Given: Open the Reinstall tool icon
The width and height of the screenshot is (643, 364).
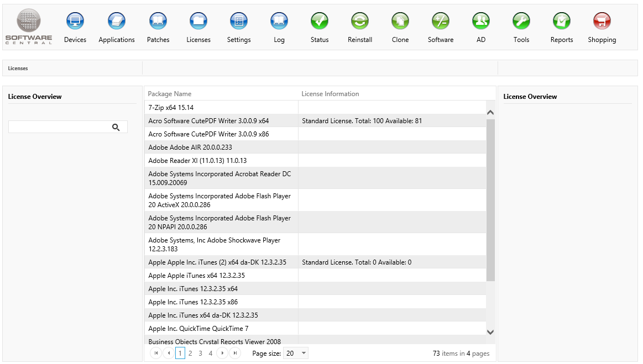Looking at the screenshot, I should (360, 22).
